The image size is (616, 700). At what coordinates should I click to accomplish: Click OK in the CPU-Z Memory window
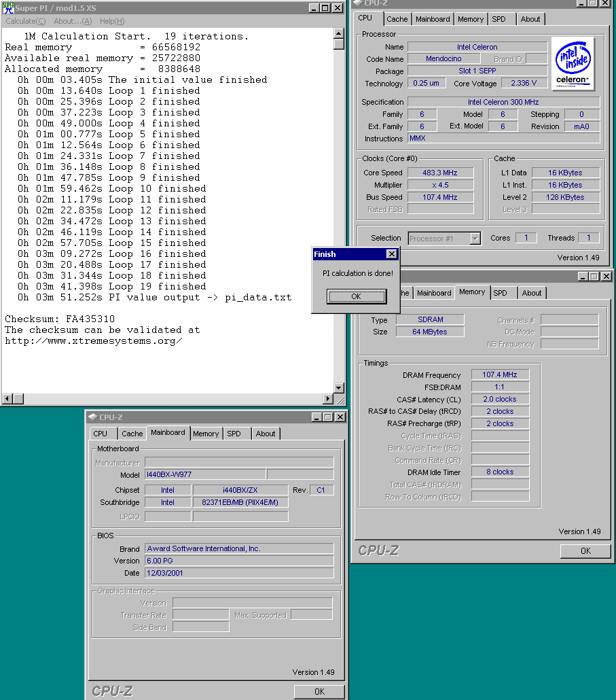585,551
